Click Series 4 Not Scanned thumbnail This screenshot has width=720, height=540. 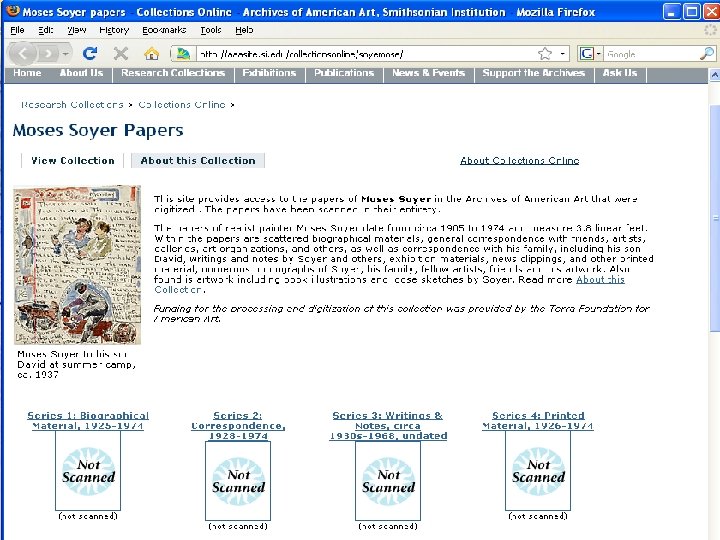(538, 471)
